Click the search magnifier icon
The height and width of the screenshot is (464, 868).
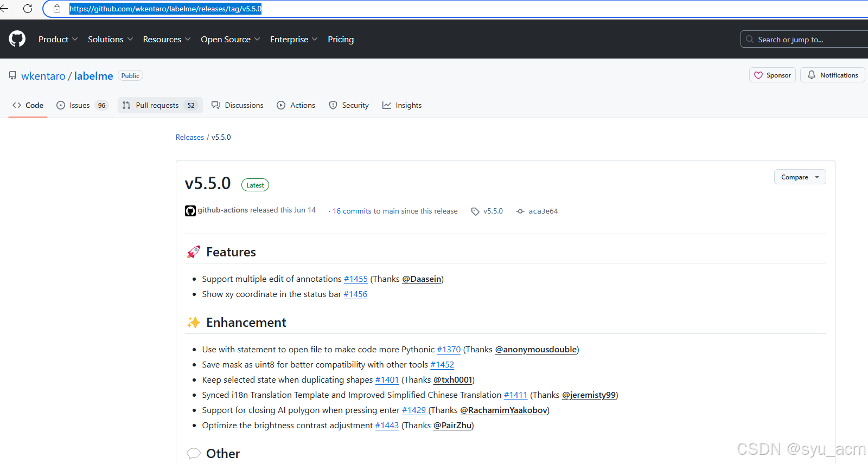click(x=750, y=39)
